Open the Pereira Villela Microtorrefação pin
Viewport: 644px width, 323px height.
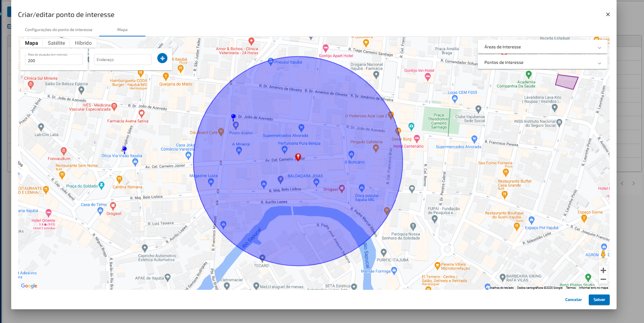438,265
